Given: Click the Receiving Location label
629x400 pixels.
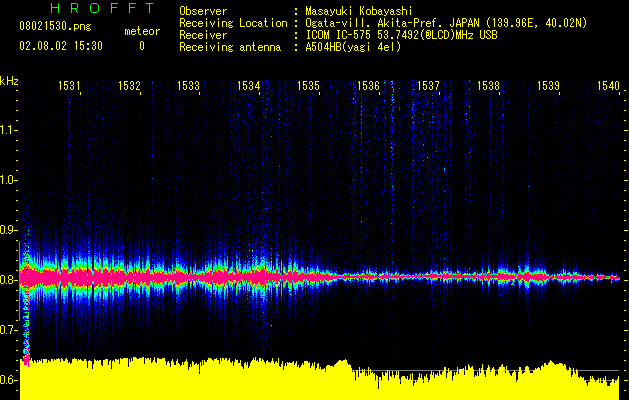Looking at the screenshot, I should pos(233,23).
